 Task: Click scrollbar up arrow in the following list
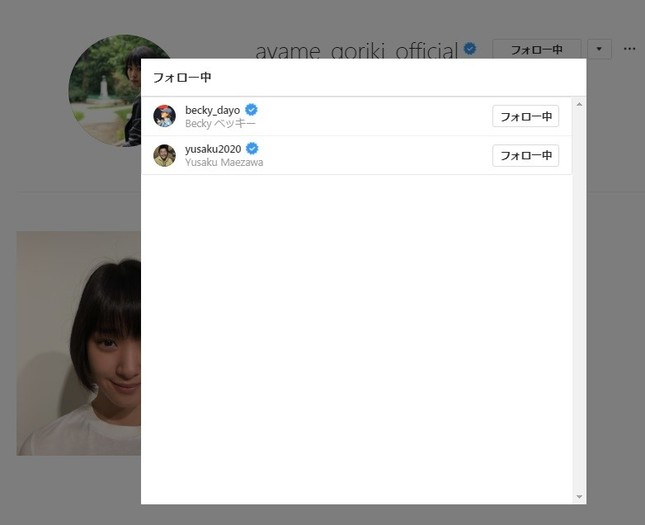coord(579,104)
